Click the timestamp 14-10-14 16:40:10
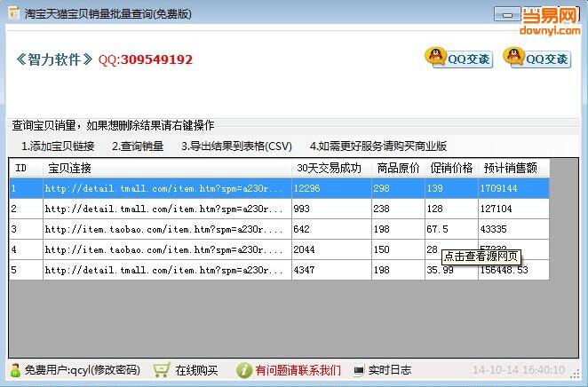Screen dimensions: 588x387 point(519,370)
